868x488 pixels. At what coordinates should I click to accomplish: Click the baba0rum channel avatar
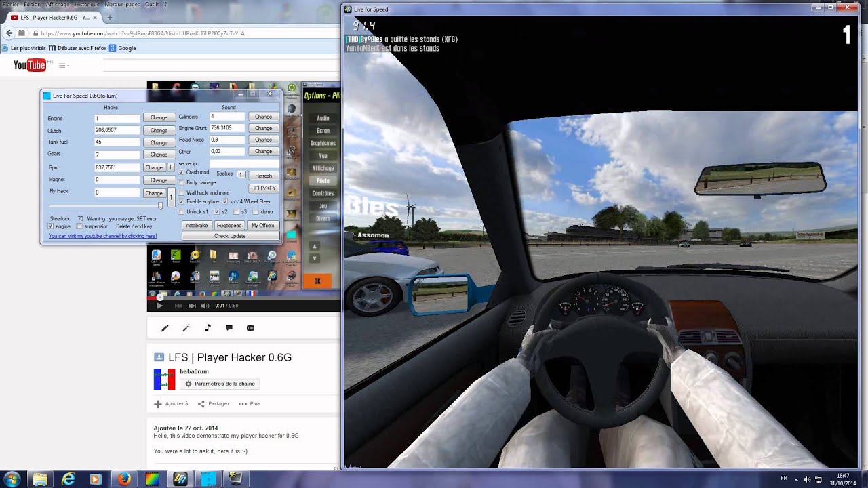164,380
